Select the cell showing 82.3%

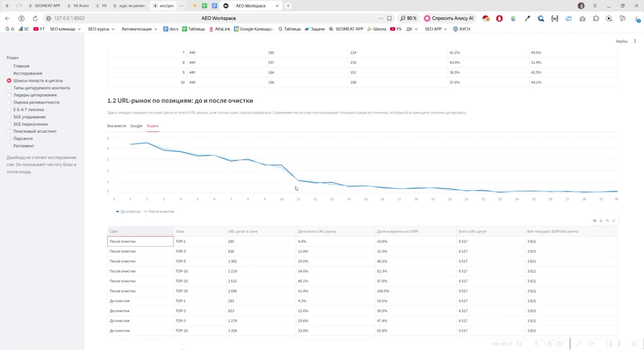415,271
